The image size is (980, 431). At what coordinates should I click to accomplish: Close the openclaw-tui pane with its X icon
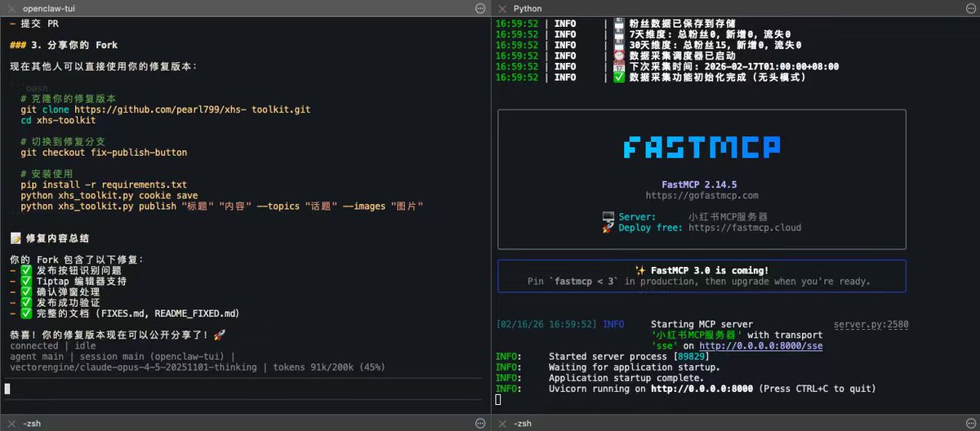[x=10, y=8]
